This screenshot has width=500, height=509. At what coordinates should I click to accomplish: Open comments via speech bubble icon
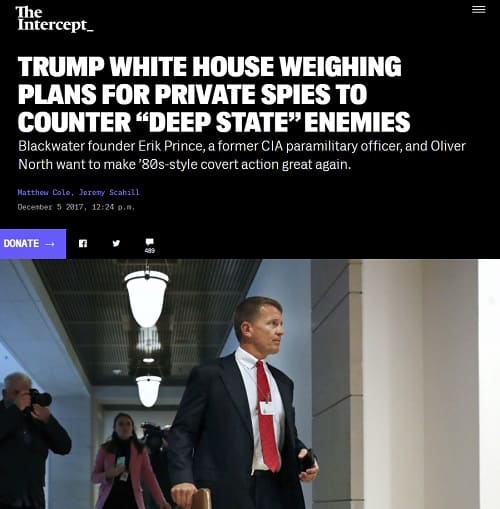pyautogui.click(x=150, y=241)
